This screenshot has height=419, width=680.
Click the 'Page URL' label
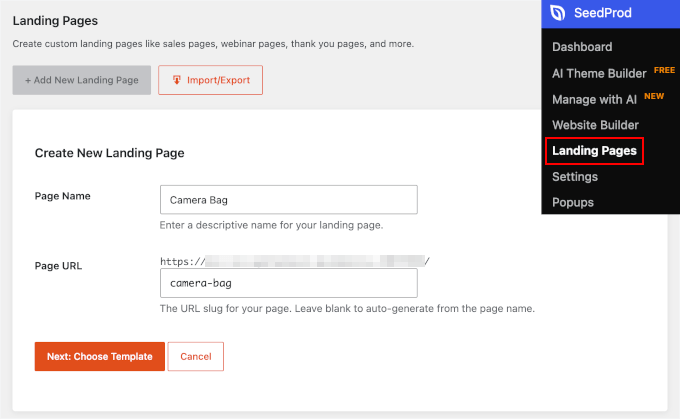tap(58, 266)
